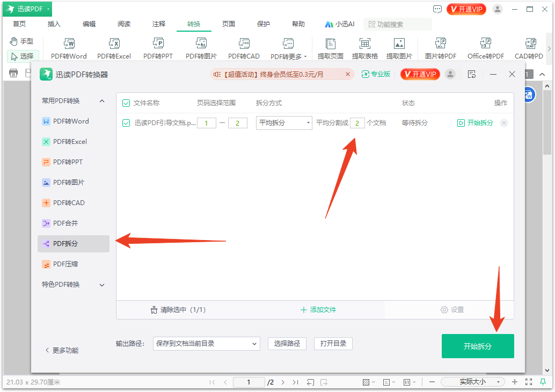Dismiss the 超值活动 promotion banner

click(x=348, y=74)
